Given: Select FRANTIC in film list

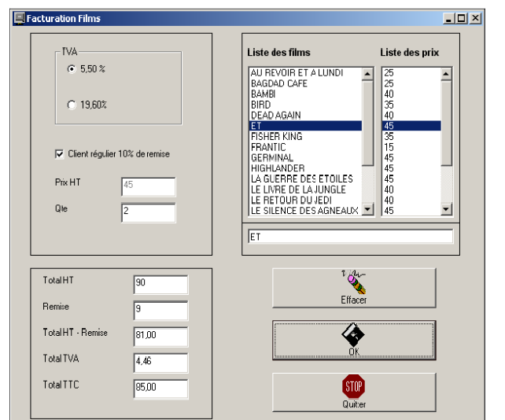Looking at the screenshot, I should 305,147.
